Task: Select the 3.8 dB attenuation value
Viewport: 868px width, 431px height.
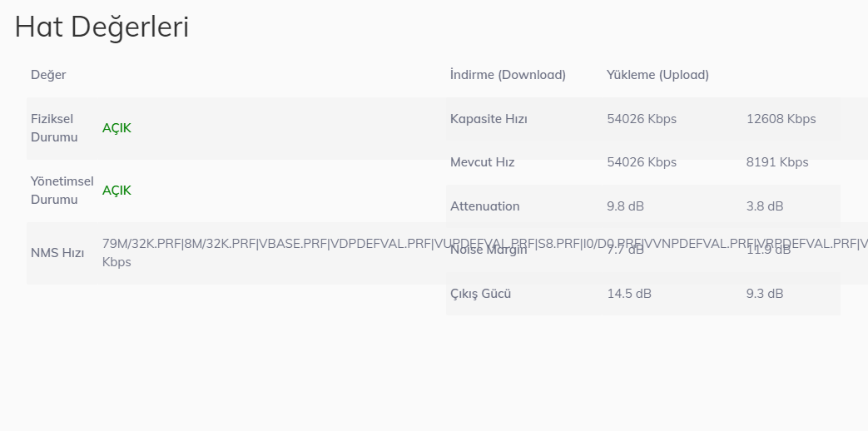Action: pos(764,206)
